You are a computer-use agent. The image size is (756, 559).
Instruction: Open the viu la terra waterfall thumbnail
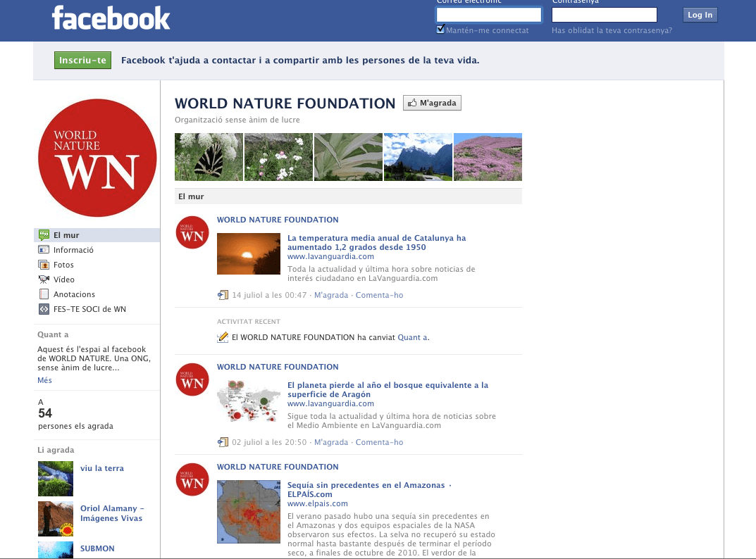point(56,479)
